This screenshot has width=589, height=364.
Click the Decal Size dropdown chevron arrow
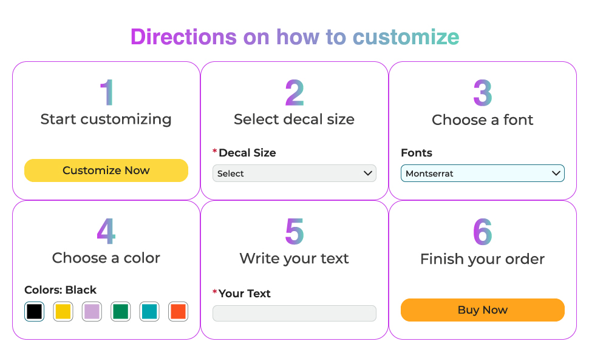367,174
